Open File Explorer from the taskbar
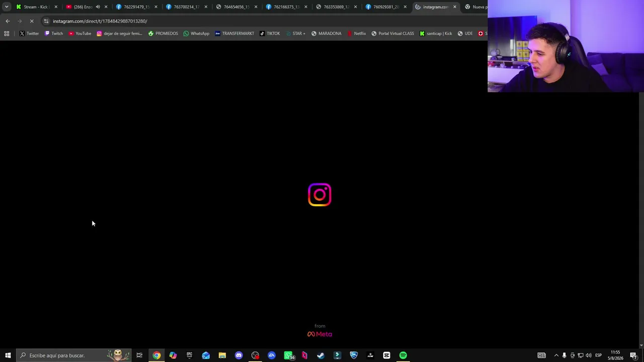644x362 pixels. [222, 355]
